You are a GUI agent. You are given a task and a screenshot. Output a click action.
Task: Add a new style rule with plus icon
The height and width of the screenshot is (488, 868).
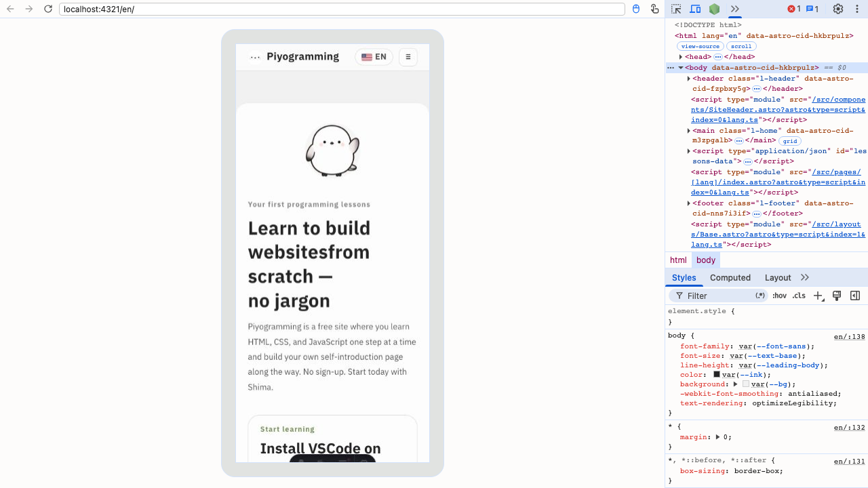tap(818, 296)
